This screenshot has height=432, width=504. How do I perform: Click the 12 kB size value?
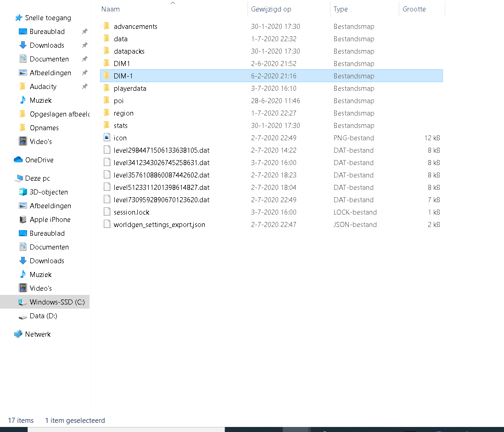tap(432, 138)
